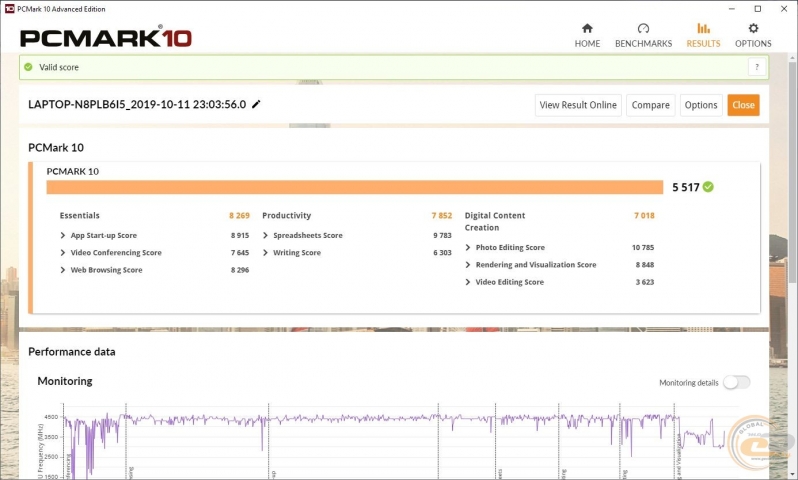Close the result with orange Close button
Image resolution: width=798 pixels, height=480 pixels.
[743, 105]
